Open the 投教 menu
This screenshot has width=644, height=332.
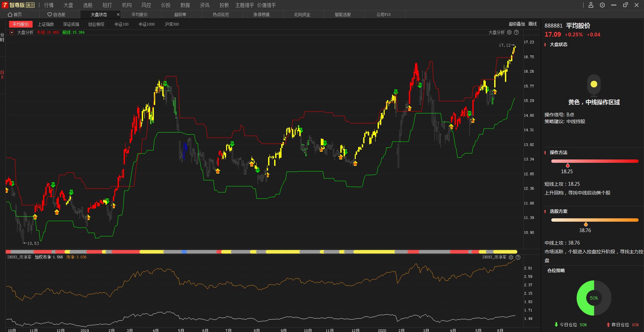click(x=224, y=5)
